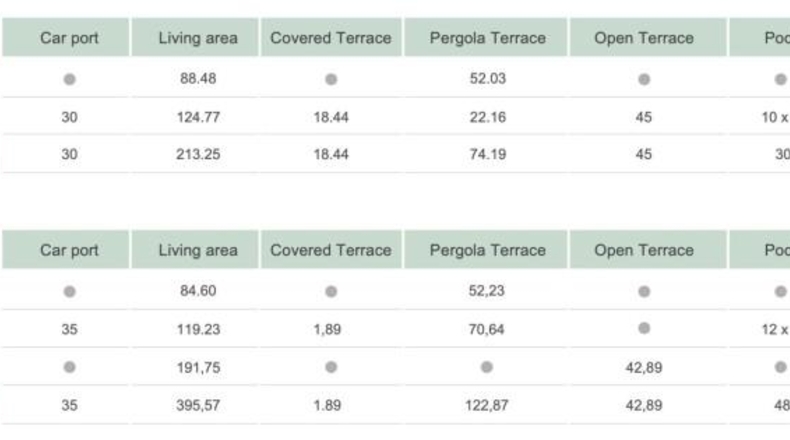
Task: Click the Covered Terrace grey dot in 191,75 row
Action: (331, 367)
